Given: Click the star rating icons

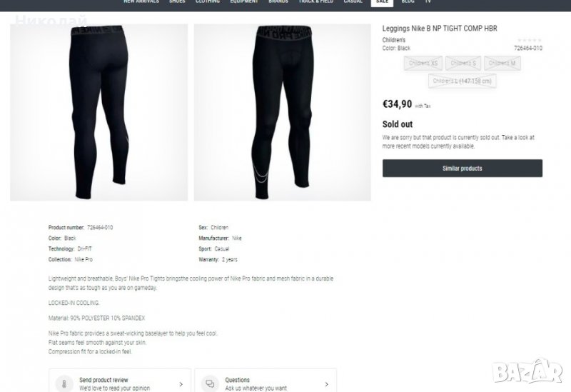Looking at the screenshot, I should 530,40.
